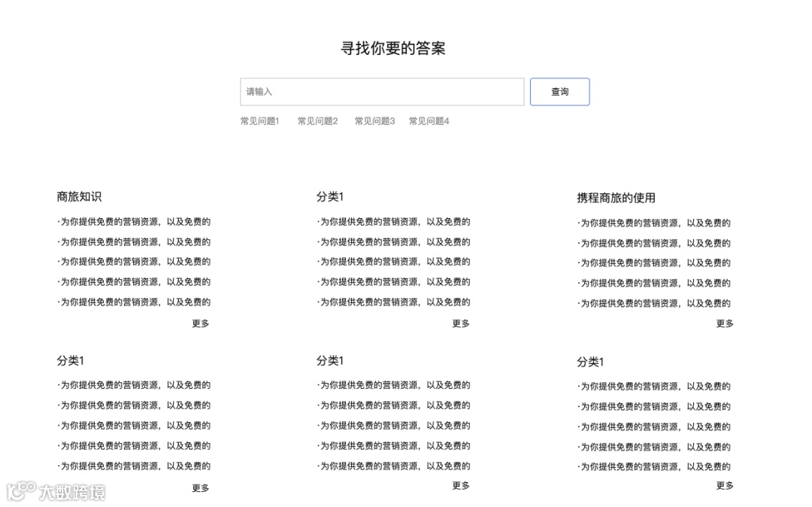
Task: Click 更多 of the 分类1 section beside 商旅知识
Action: click(460, 323)
